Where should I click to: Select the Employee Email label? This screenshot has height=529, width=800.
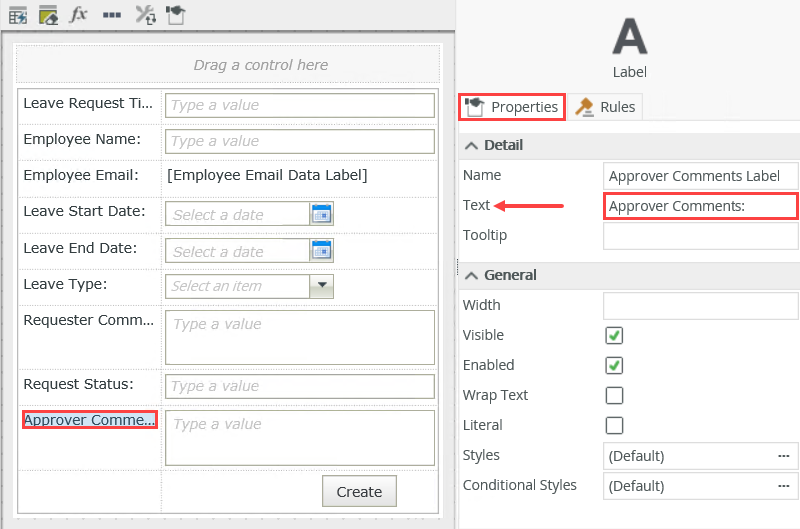click(81, 175)
